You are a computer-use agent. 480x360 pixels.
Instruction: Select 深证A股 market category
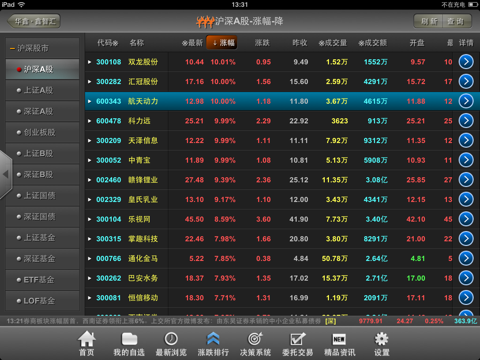pyautogui.click(x=42, y=111)
